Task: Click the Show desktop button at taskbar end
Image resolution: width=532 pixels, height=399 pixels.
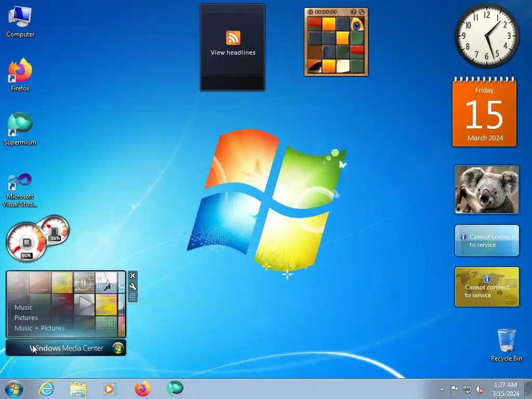Action: [x=528, y=389]
